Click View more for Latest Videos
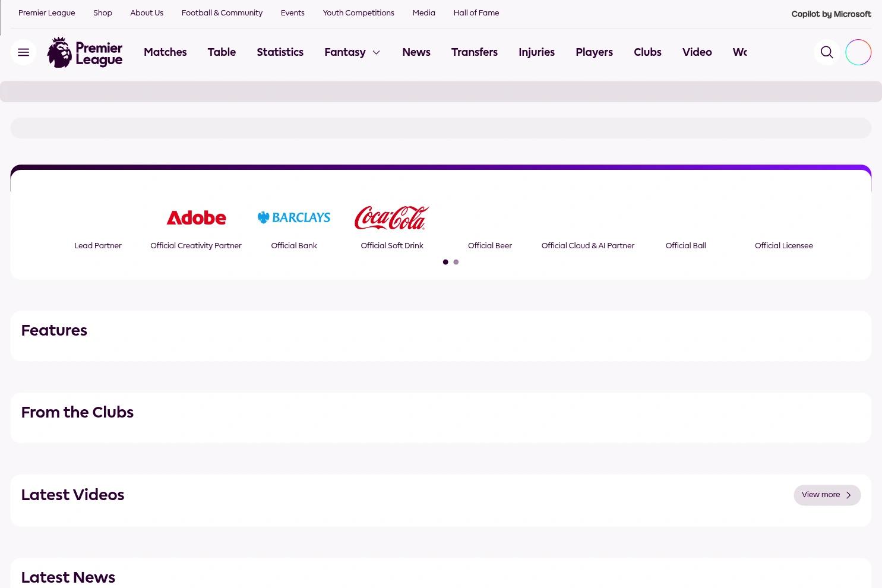 click(x=827, y=495)
